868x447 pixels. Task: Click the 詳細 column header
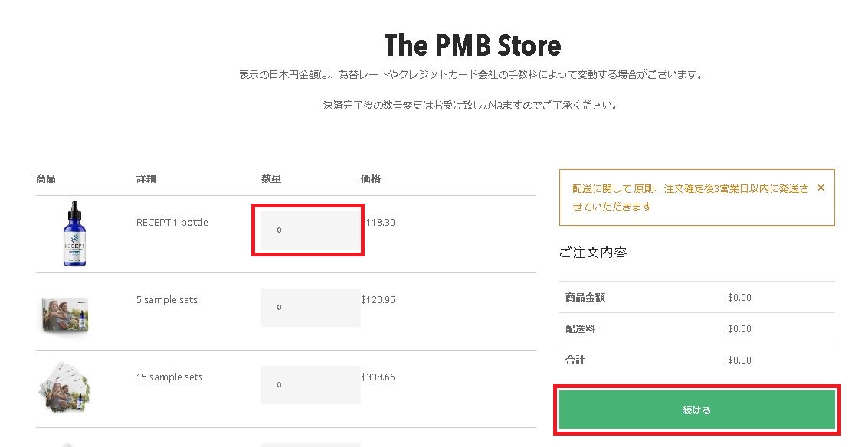(146, 179)
